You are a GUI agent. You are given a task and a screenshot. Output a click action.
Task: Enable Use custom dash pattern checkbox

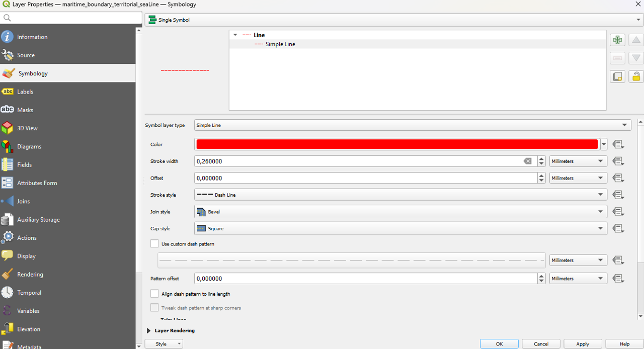pos(154,244)
